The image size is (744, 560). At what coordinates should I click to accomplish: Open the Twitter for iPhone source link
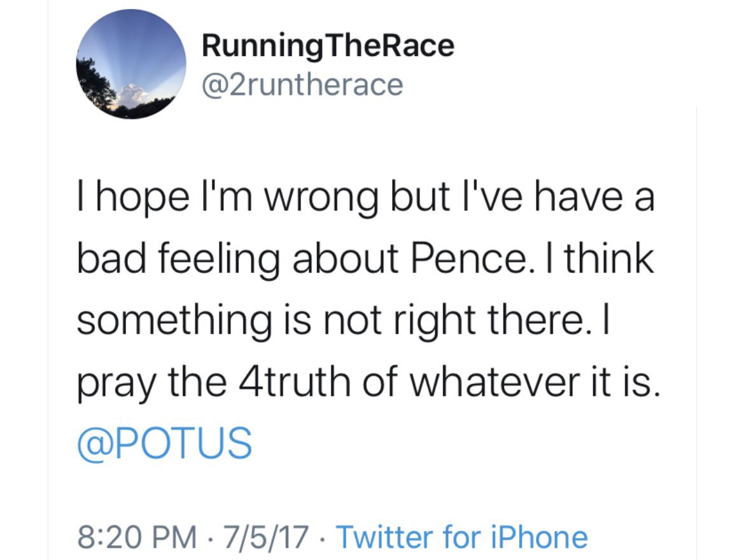(461, 537)
